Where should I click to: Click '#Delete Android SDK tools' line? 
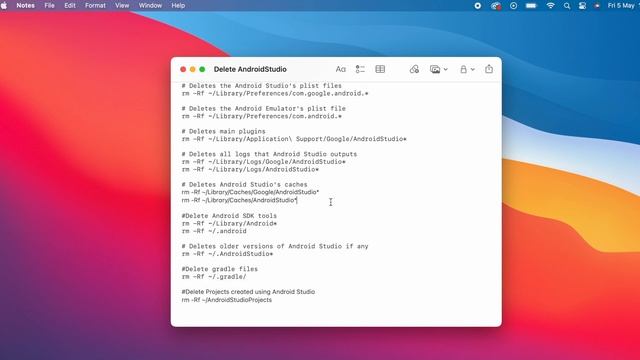point(229,216)
